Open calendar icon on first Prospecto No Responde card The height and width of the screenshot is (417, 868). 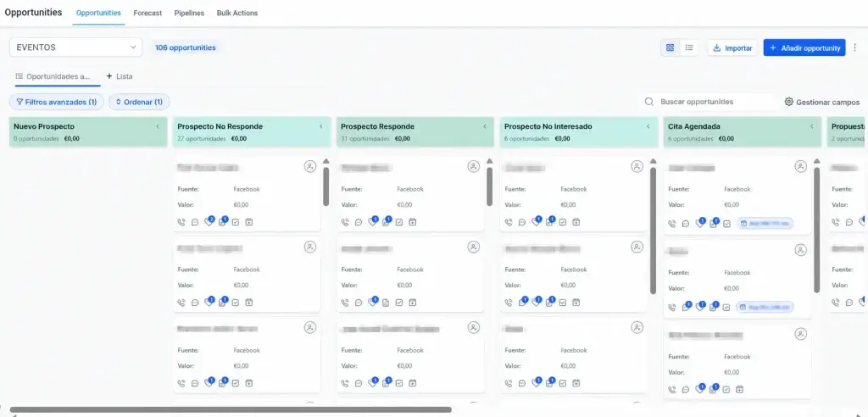click(249, 222)
